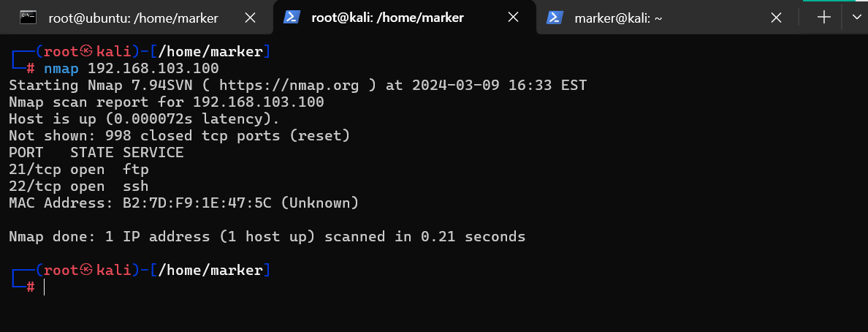Screen dimensions: 868x332
Task: Click the skull icon in the first prompt
Action: coord(85,51)
